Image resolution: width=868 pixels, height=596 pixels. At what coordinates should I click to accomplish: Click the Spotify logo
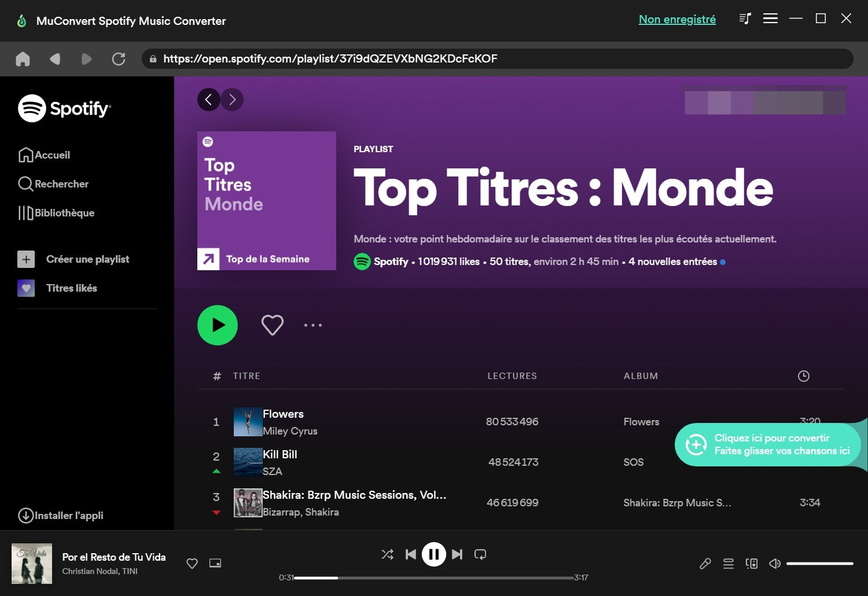click(64, 108)
